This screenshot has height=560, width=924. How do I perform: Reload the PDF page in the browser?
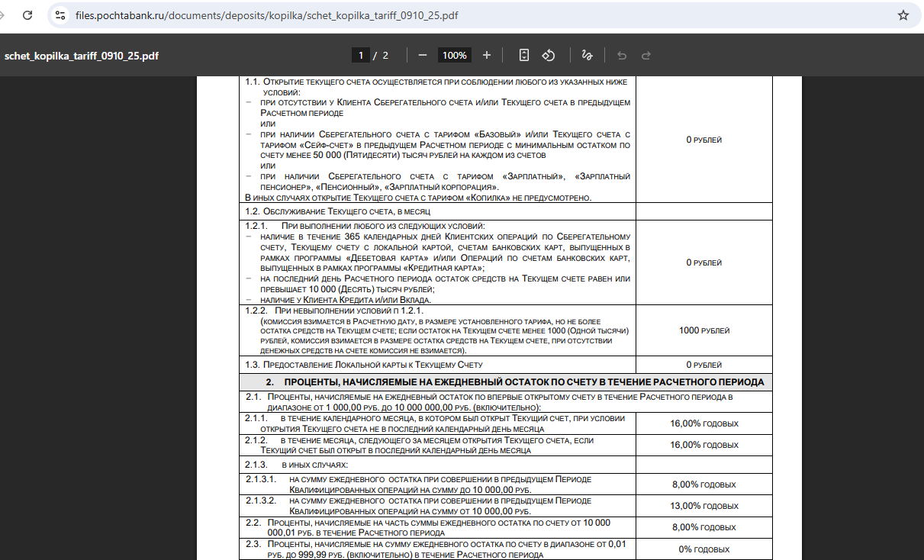(27, 15)
